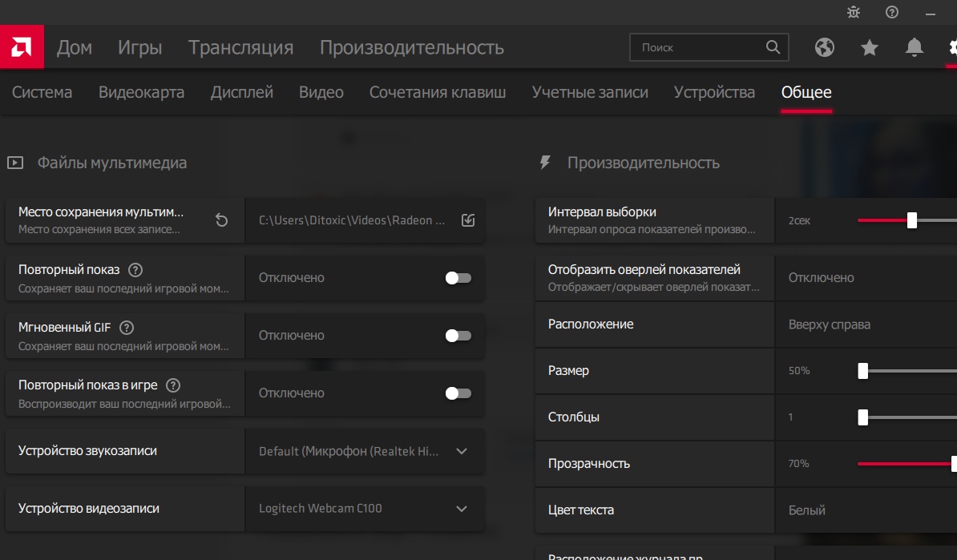
Task: Select the Общее subtab
Action: (806, 92)
